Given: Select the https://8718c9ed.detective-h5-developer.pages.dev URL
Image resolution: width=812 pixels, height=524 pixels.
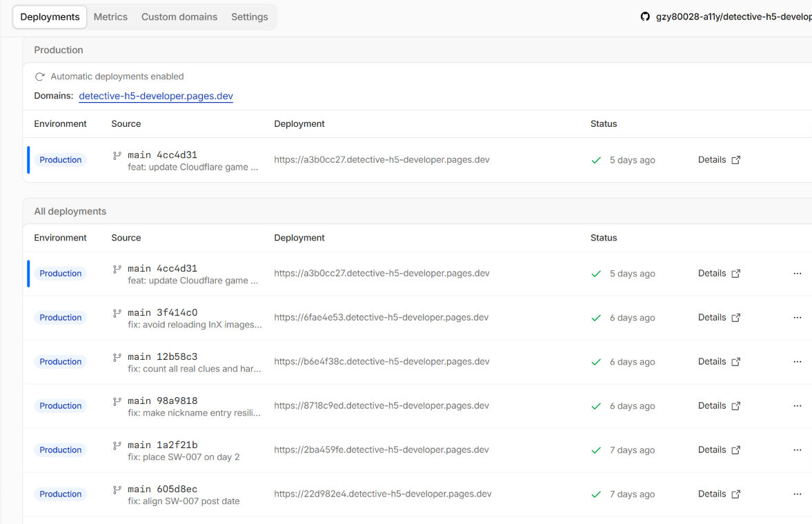Looking at the screenshot, I should [382, 405].
